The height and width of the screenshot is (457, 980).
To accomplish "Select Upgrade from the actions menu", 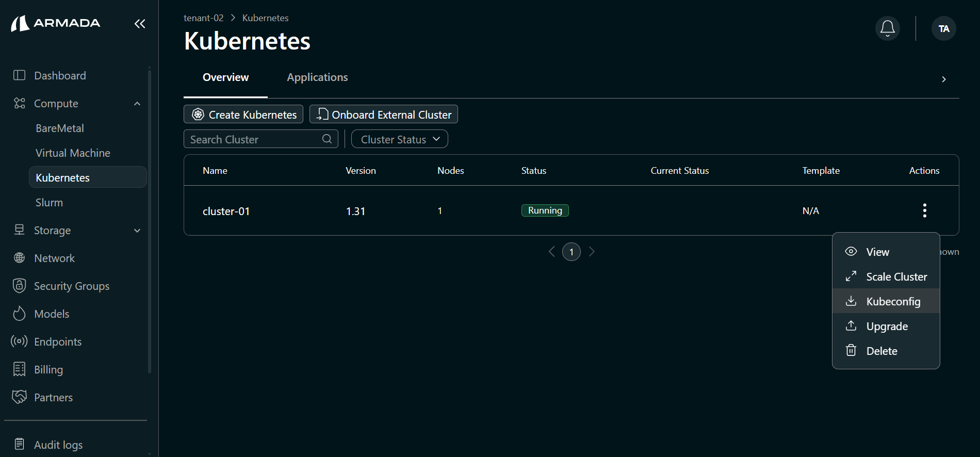I will (x=886, y=326).
